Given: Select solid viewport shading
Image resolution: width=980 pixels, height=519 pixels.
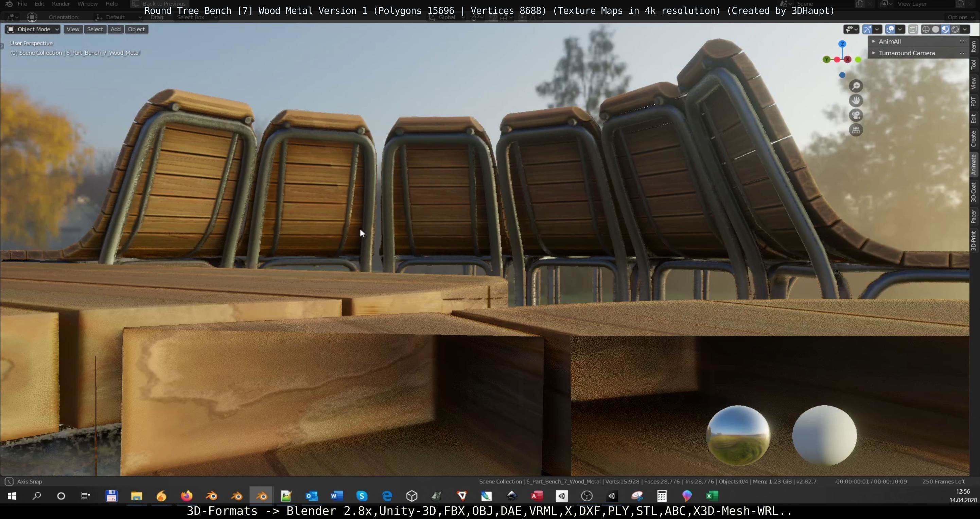Looking at the screenshot, I should pyautogui.click(x=935, y=29).
